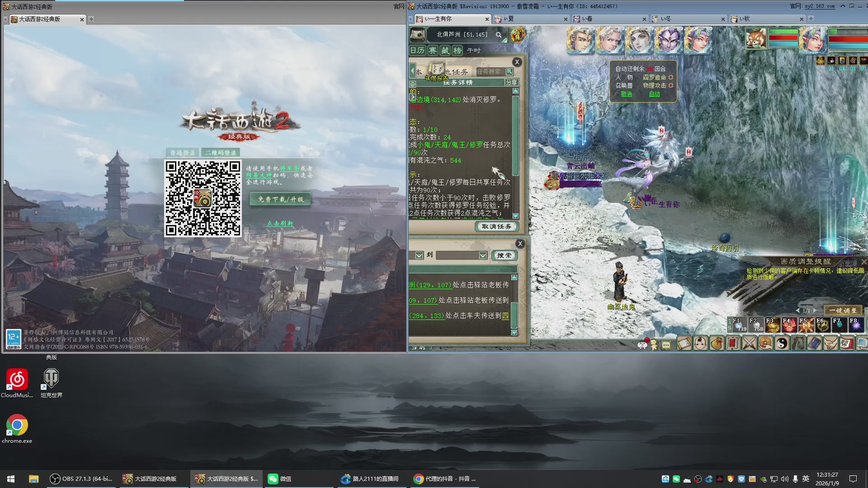Toggle 自动 auto-battle option
The width and height of the screenshot is (868, 488).
654,94
